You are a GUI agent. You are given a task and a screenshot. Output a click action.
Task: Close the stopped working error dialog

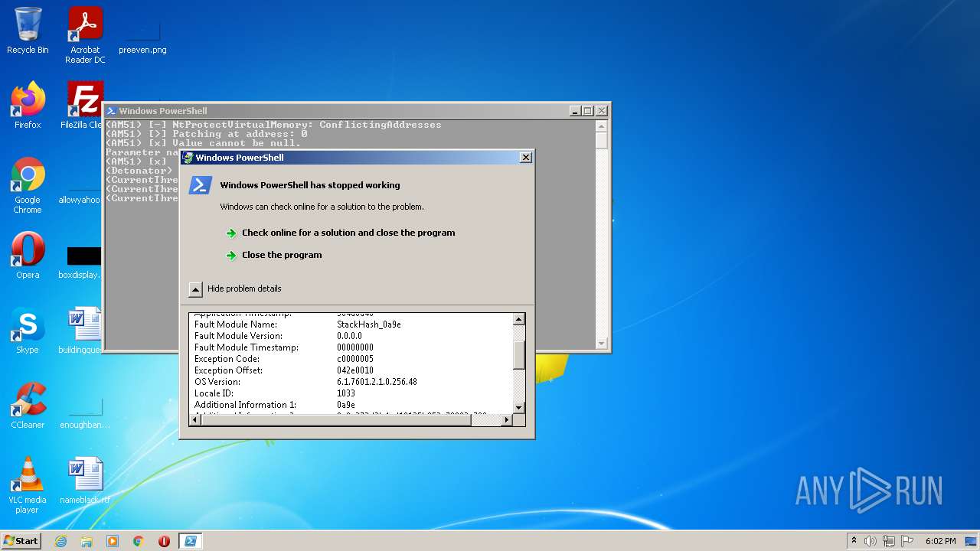(x=525, y=158)
